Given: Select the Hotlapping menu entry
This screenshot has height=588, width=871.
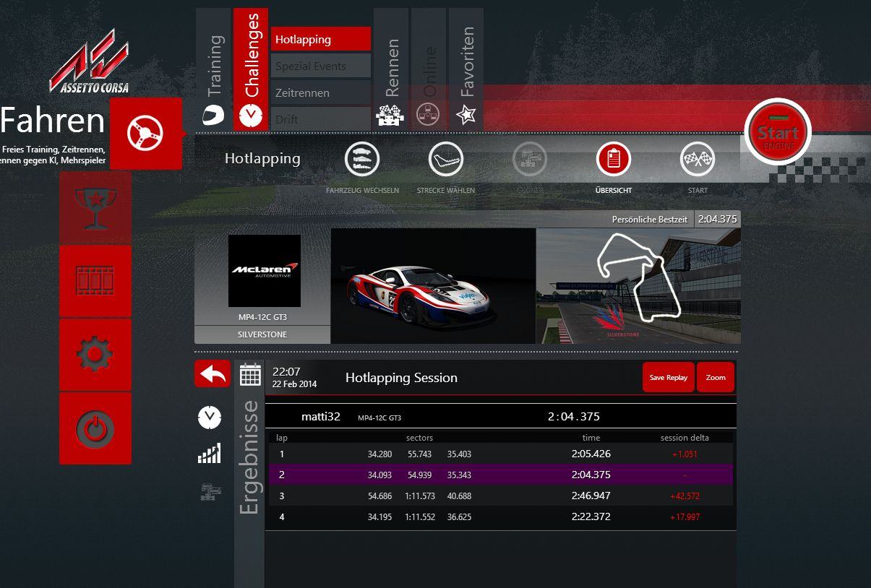Looking at the screenshot, I should pyautogui.click(x=321, y=39).
